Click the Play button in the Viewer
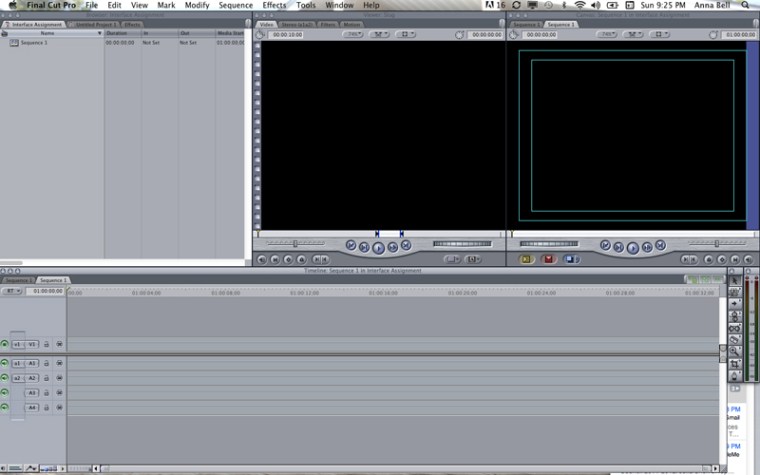Image resolution: width=760 pixels, height=475 pixels. (379, 246)
